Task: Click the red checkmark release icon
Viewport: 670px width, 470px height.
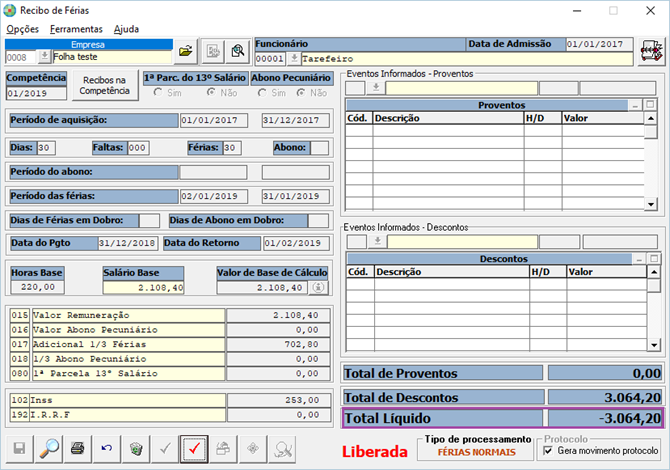Action: (194, 449)
